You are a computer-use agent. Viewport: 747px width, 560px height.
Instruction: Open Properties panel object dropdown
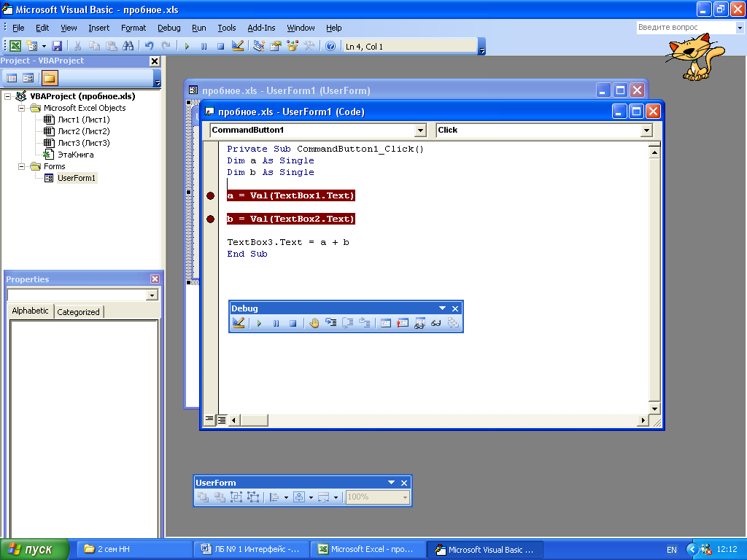[x=152, y=295]
